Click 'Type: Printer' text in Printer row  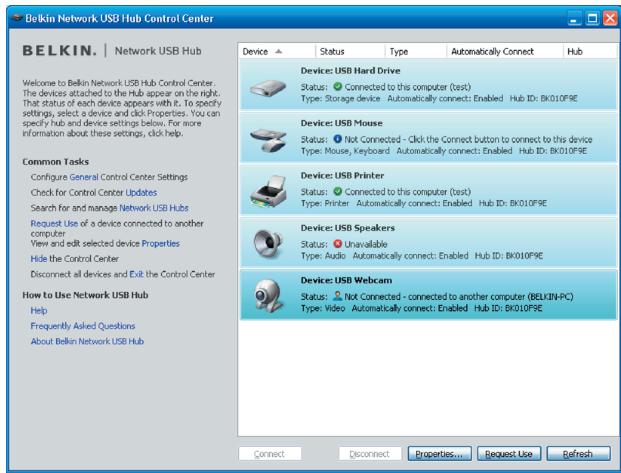click(325, 203)
